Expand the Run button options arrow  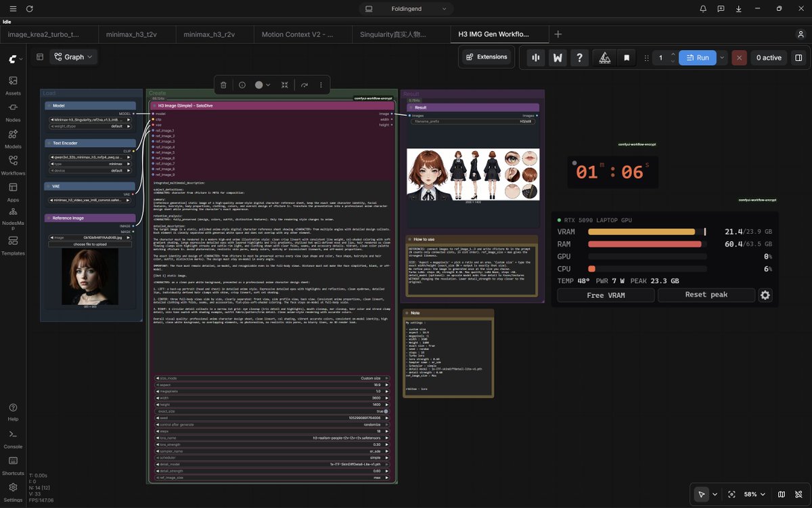(x=722, y=58)
